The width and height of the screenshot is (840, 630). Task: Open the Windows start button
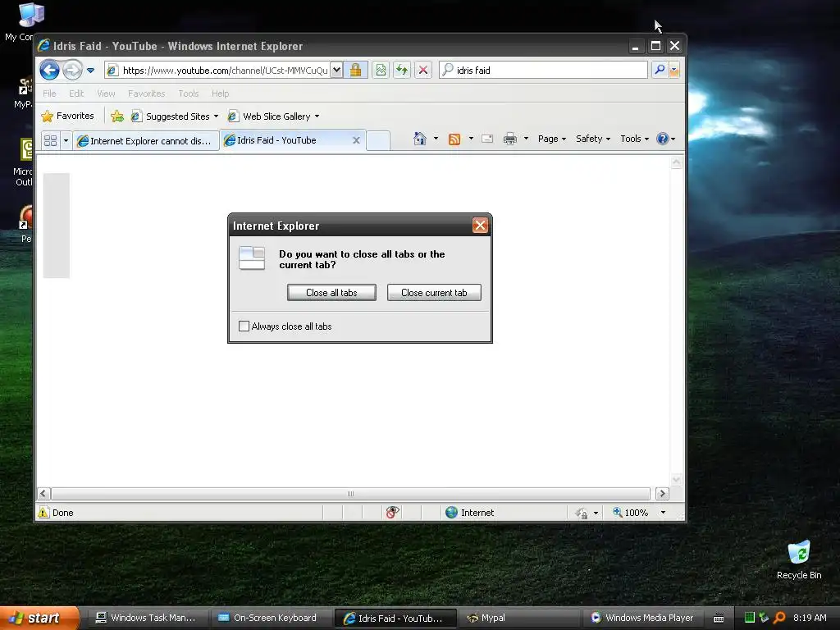(39, 618)
